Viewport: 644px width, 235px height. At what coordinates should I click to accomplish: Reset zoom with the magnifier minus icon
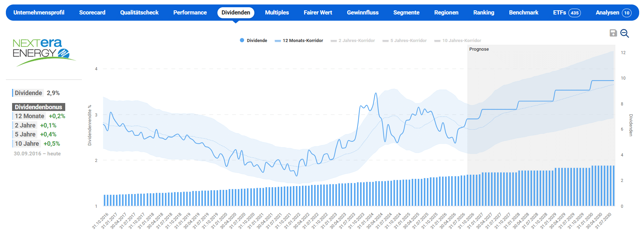click(625, 33)
